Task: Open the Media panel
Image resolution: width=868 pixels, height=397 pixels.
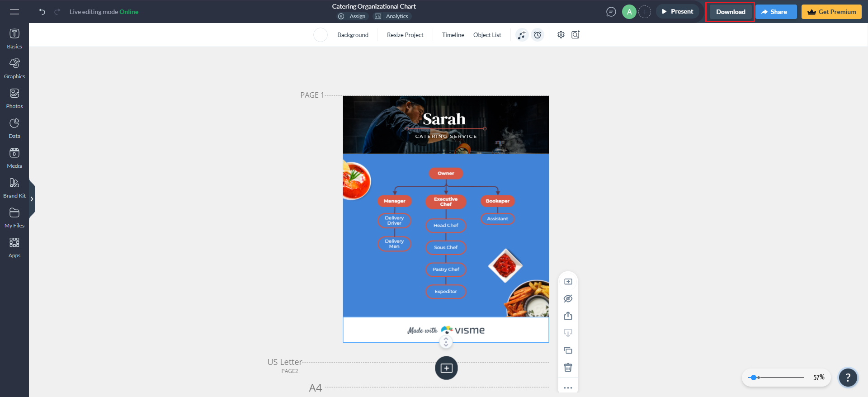Action: (14, 158)
